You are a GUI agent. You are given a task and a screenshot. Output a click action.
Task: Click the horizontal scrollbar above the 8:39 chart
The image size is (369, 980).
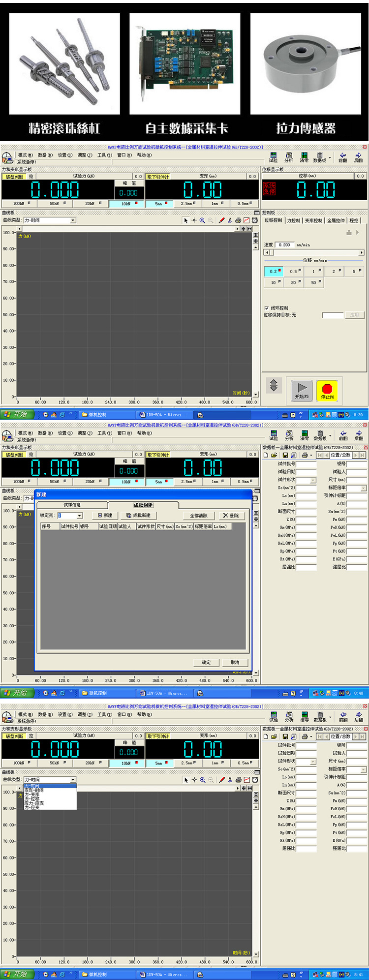point(129,229)
